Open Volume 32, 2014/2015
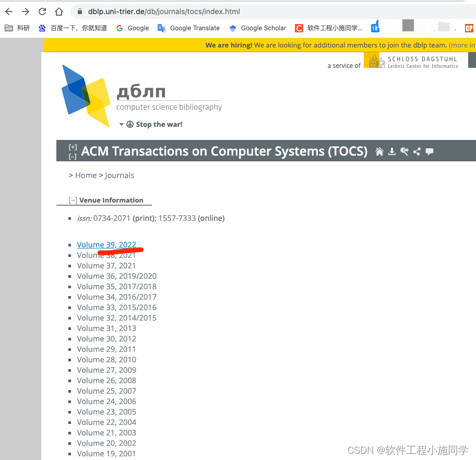Image resolution: width=476 pixels, height=460 pixels. click(x=117, y=318)
